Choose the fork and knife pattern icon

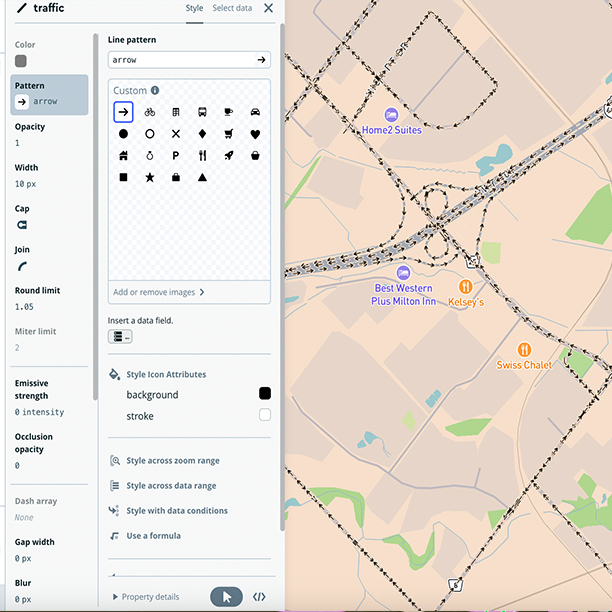tap(202, 156)
